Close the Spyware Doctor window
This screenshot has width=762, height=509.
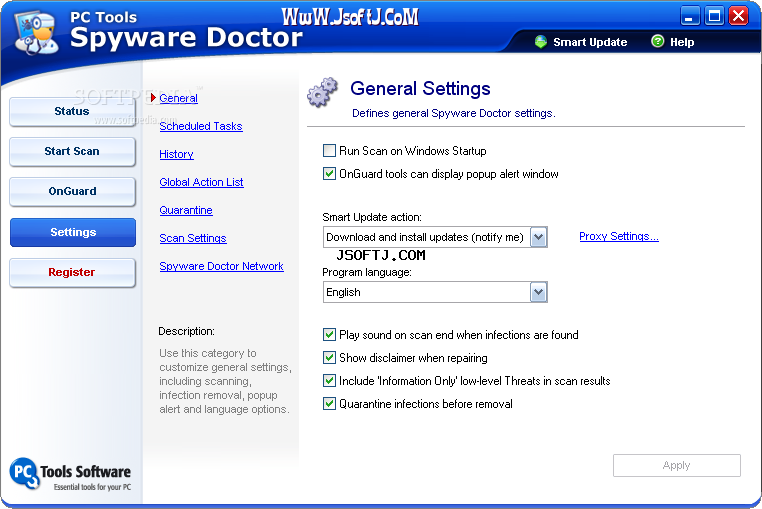(x=738, y=16)
